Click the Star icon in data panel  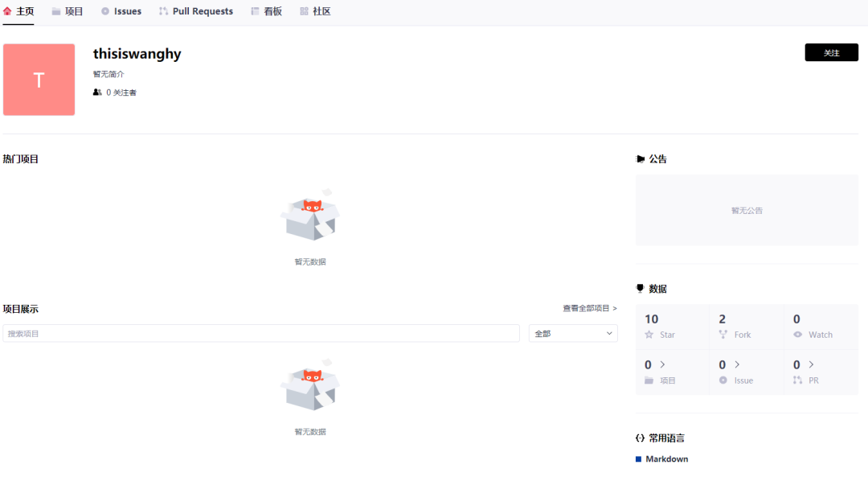pyautogui.click(x=649, y=335)
